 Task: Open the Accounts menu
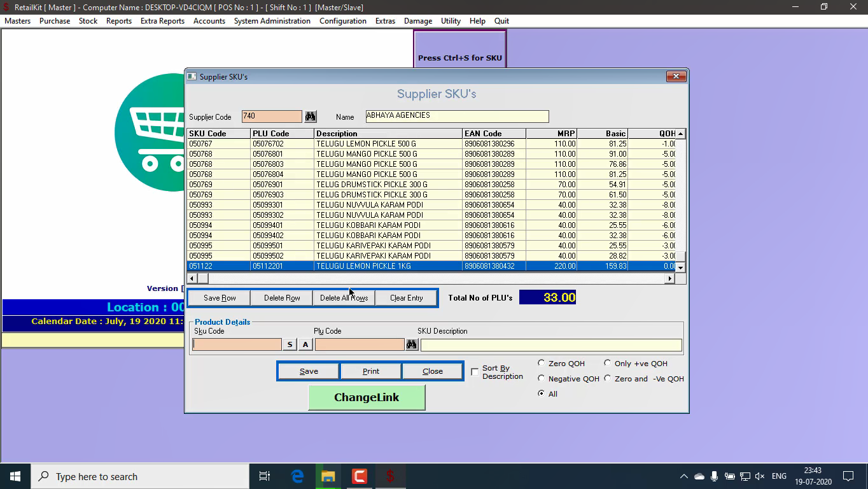coord(209,21)
